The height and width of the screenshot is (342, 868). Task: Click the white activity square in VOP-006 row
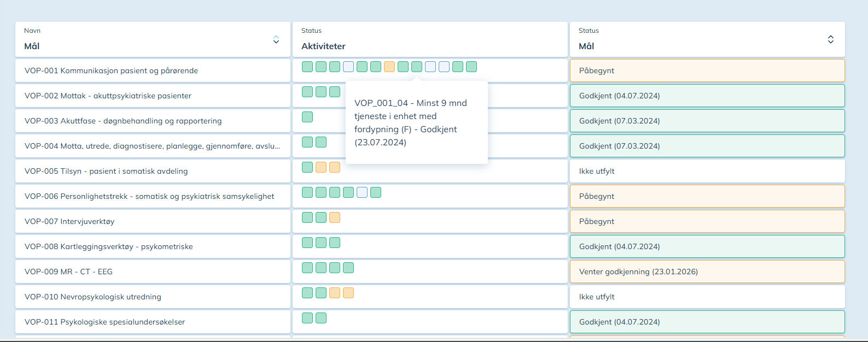[x=362, y=192]
